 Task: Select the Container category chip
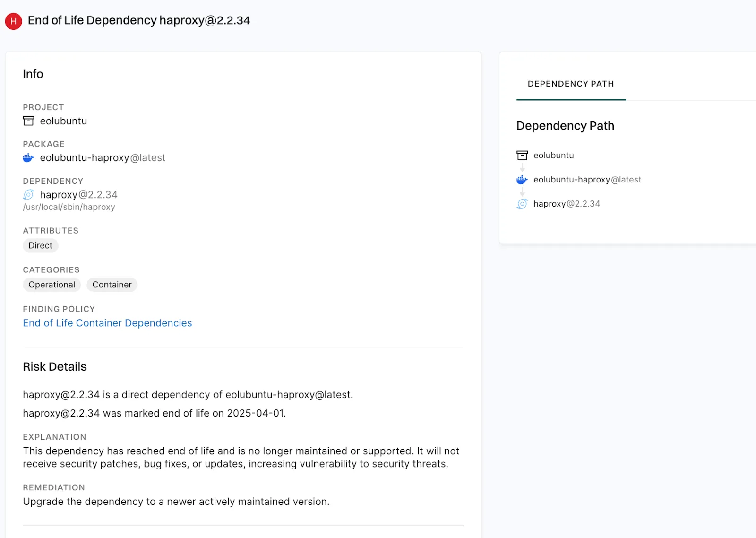[112, 285]
